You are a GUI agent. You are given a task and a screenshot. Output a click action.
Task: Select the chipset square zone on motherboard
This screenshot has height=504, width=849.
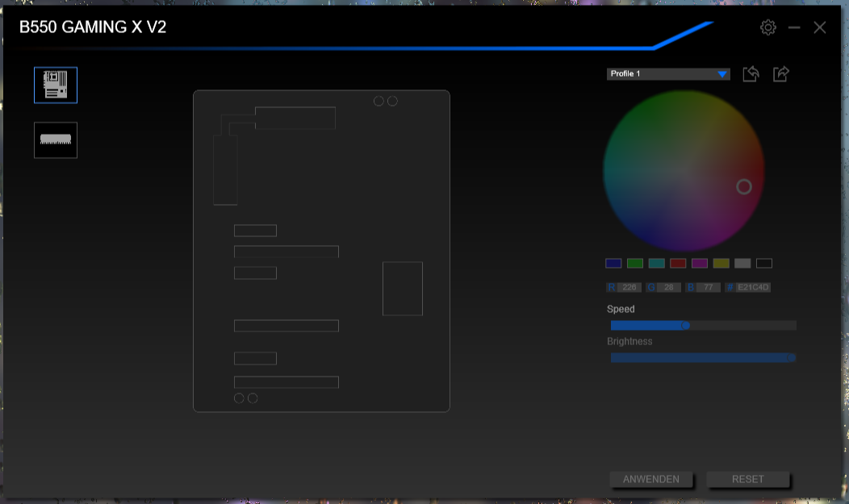coord(402,289)
